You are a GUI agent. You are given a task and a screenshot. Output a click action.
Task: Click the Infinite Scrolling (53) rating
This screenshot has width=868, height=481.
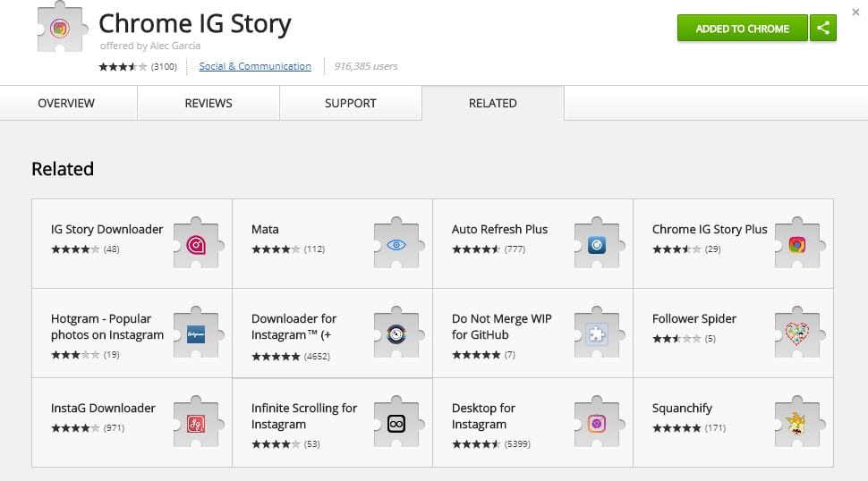[x=285, y=444]
